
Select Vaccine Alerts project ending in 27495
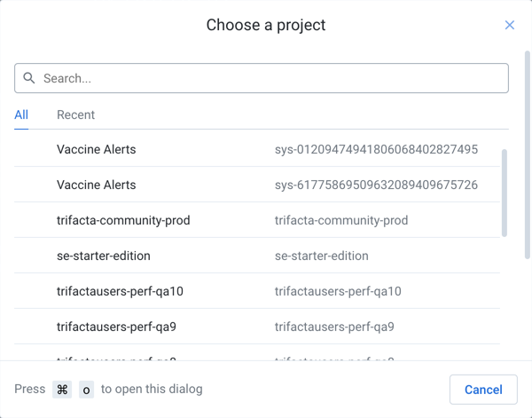[x=97, y=149]
